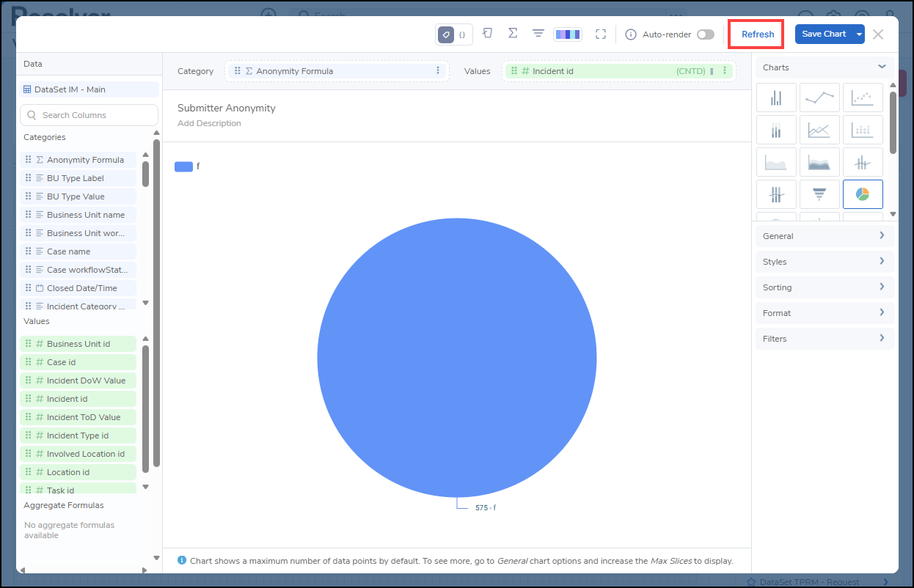Screen dimensions: 914x588
Task: Select the pie chart type
Action: click(x=863, y=194)
